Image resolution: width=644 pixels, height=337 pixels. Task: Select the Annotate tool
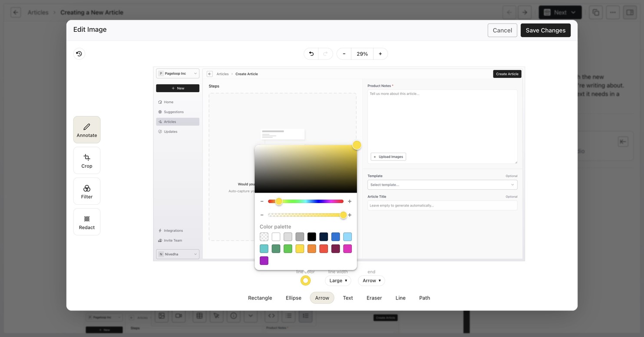coord(87,130)
